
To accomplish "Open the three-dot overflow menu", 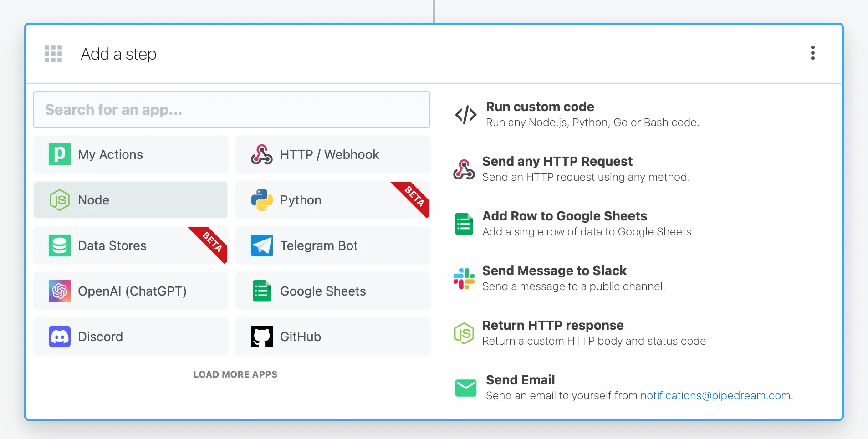I will tap(812, 53).
